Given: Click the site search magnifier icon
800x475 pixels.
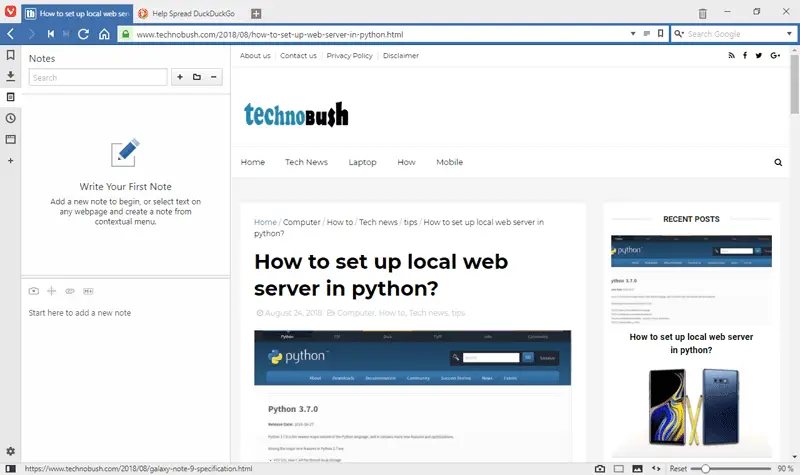Looking at the screenshot, I should (x=778, y=162).
